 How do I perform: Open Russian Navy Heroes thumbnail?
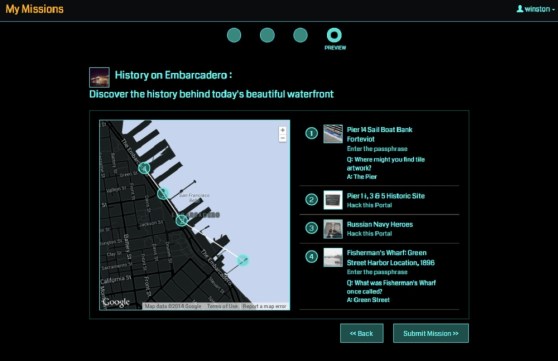(333, 229)
